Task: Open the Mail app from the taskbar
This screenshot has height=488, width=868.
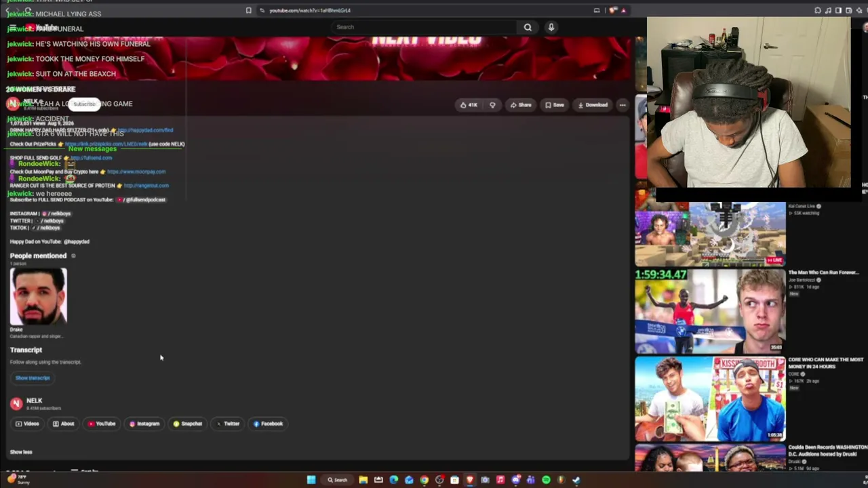Action: pos(409,480)
